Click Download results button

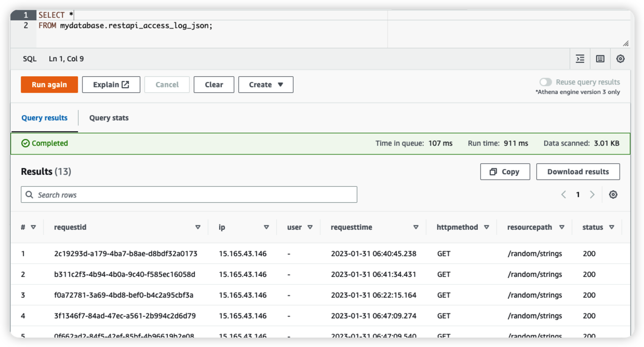tap(578, 172)
